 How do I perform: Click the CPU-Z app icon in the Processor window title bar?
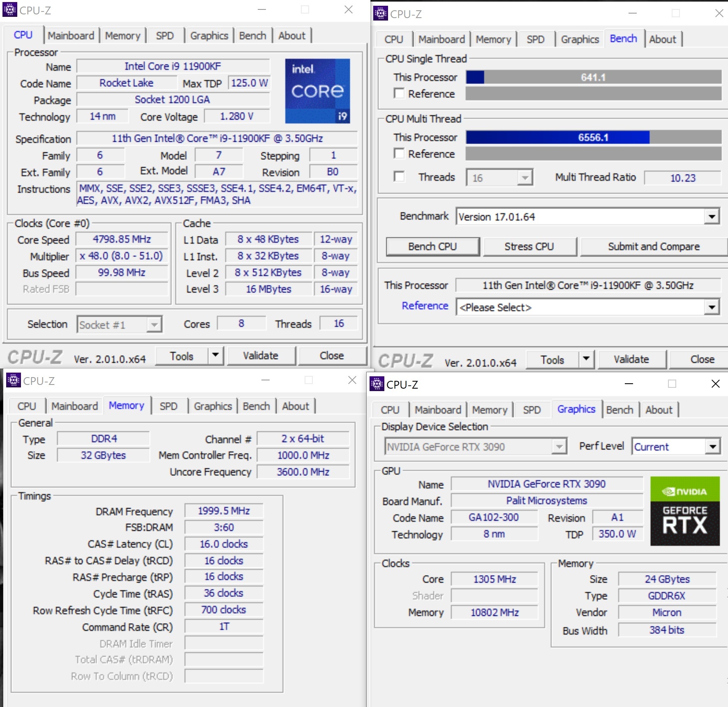(x=9, y=9)
